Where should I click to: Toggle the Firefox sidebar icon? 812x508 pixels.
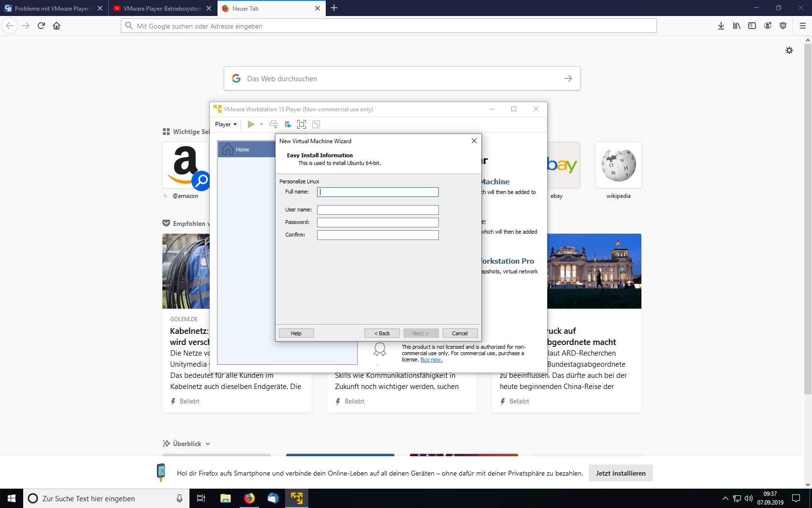click(752, 26)
